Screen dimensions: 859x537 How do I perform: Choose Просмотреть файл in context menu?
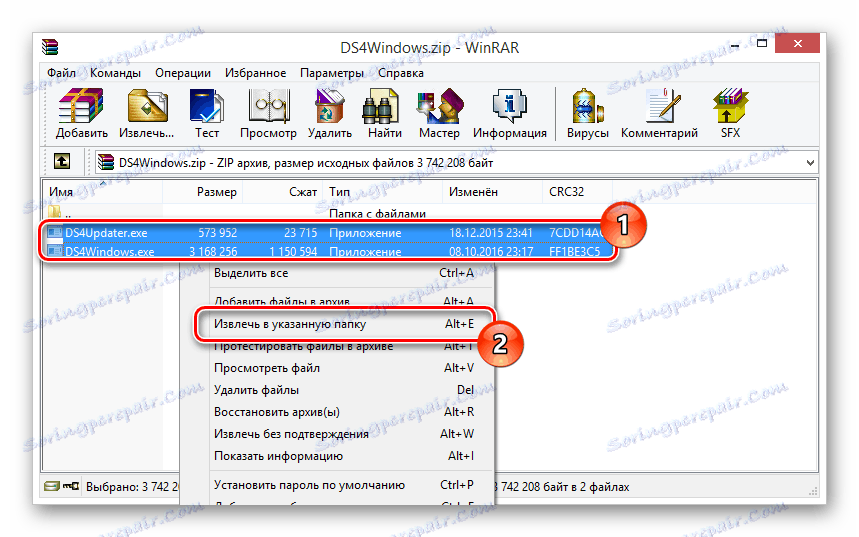coord(343,368)
